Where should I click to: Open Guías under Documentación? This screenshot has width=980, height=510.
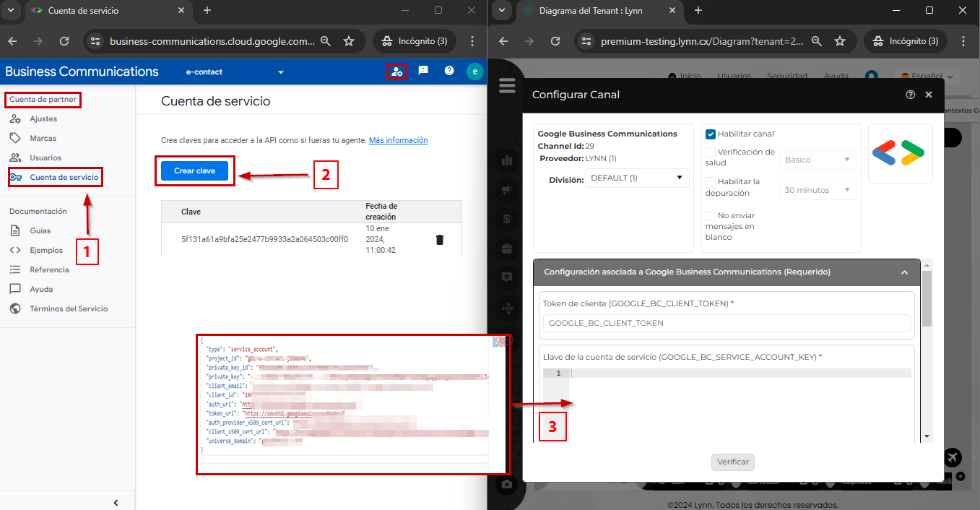point(40,230)
